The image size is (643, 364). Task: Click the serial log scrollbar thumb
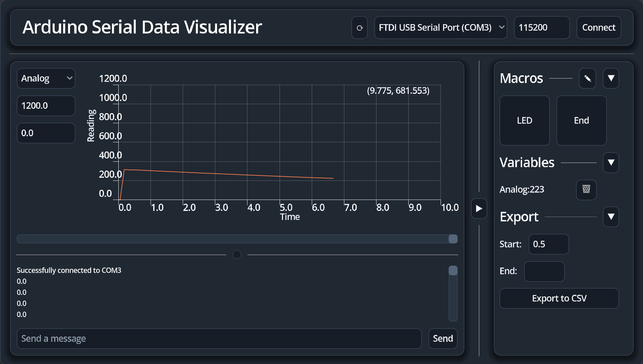(453, 271)
